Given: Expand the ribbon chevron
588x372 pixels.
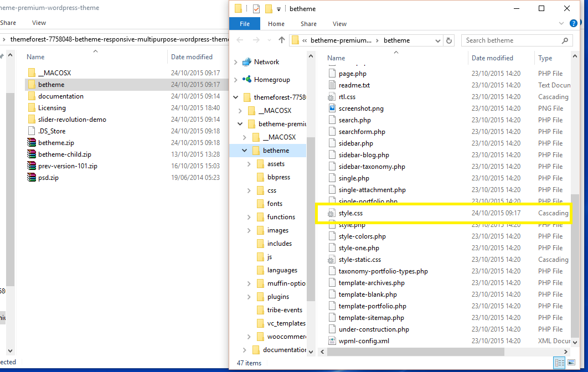Looking at the screenshot, I should pyautogui.click(x=561, y=23).
